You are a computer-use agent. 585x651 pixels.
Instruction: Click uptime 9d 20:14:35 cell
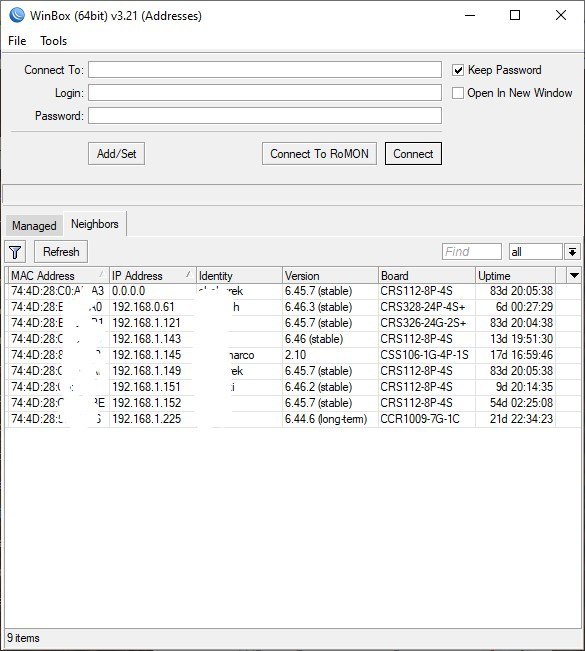tap(524, 387)
